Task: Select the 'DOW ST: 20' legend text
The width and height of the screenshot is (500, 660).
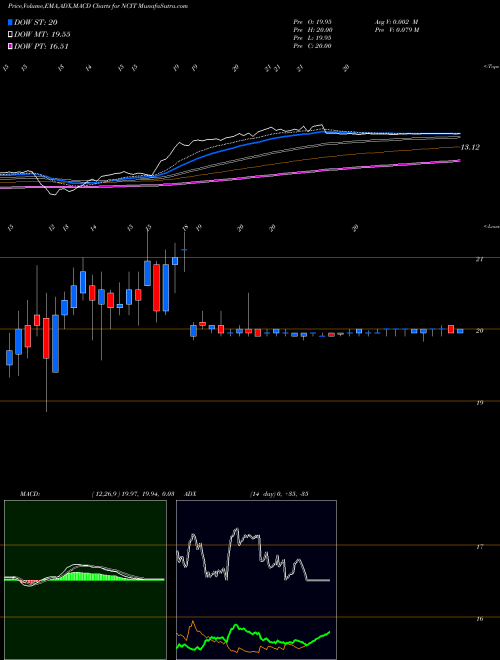Action: coord(35,22)
